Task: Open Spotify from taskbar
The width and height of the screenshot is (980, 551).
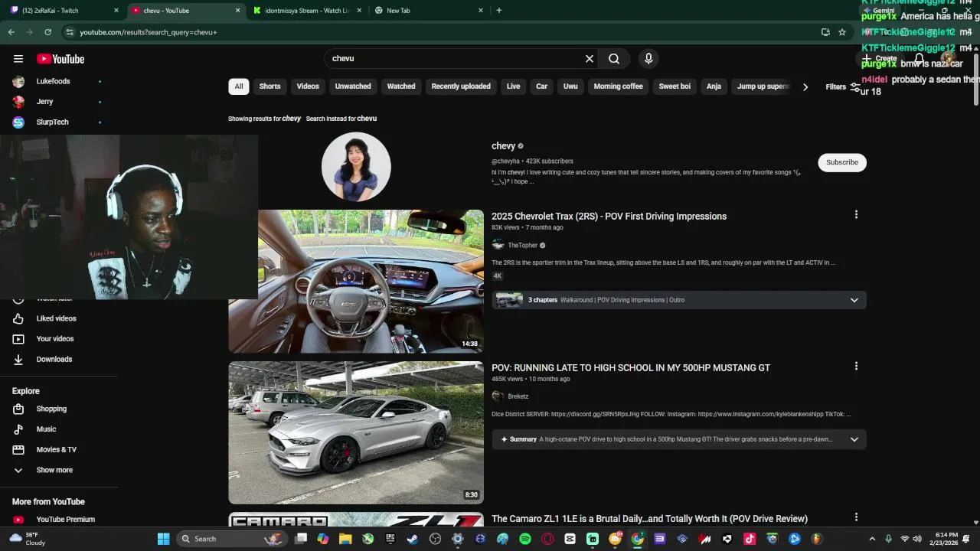Action: (525, 539)
